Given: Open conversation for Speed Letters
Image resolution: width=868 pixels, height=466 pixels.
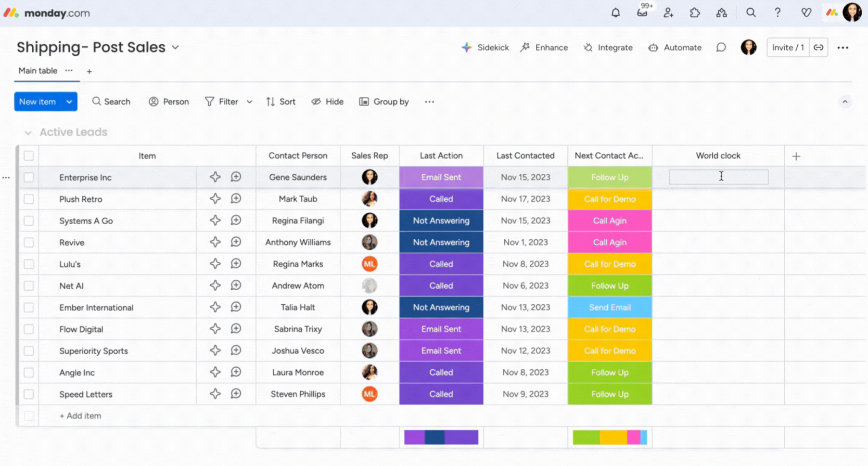Looking at the screenshot, I should (x=236, y=394).
